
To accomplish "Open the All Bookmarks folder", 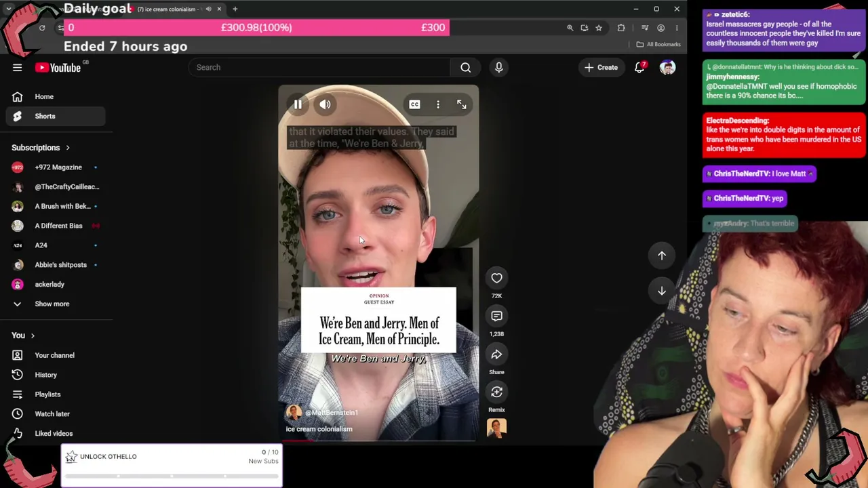I will coord(659,44).
